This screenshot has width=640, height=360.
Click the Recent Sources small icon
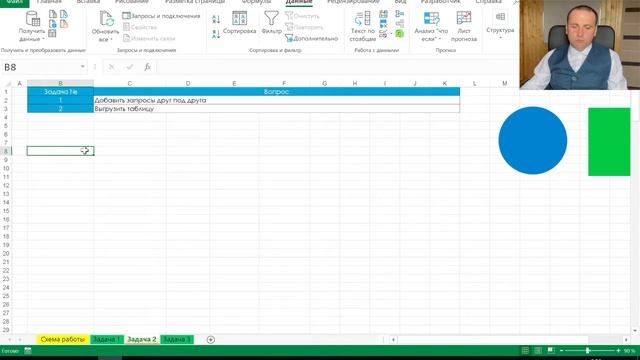point(64,14)
